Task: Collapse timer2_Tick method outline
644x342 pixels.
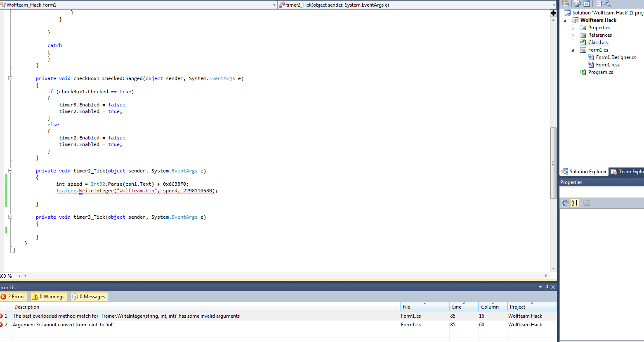Action: pos(10,170)
